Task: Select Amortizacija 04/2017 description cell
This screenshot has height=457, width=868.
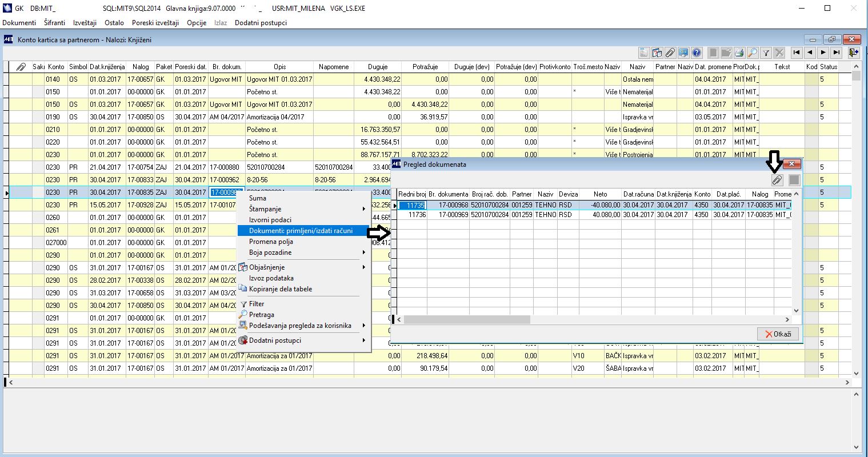Action: [279, 117]
